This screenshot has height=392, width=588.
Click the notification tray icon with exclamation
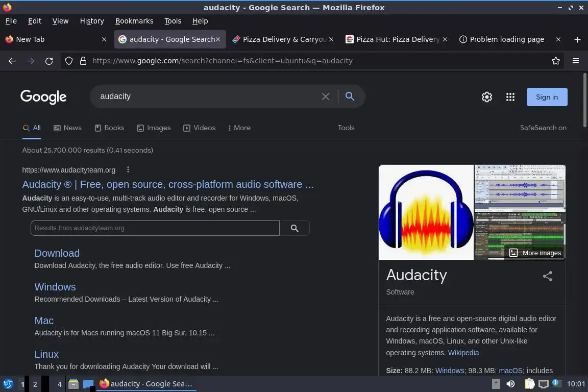pyautogui.click(x=556, y=383)
